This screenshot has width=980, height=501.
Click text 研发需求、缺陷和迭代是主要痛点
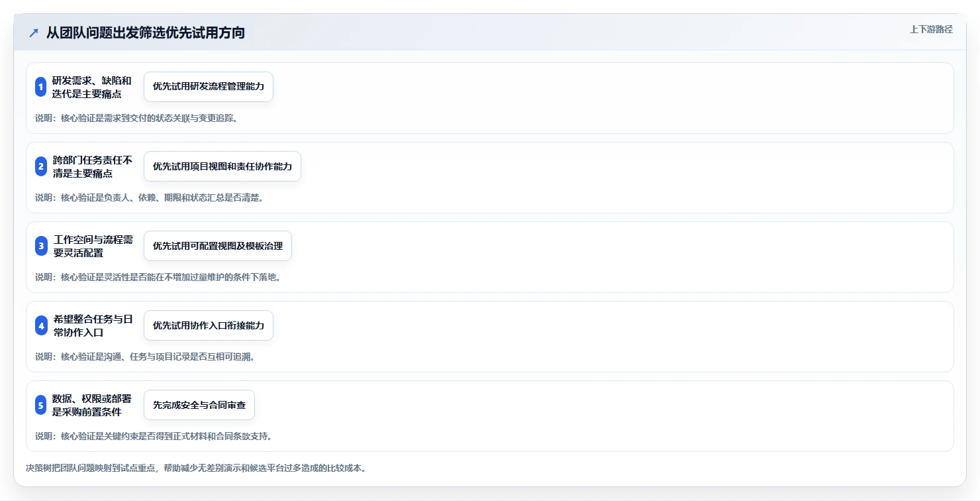tap(92, 87)
